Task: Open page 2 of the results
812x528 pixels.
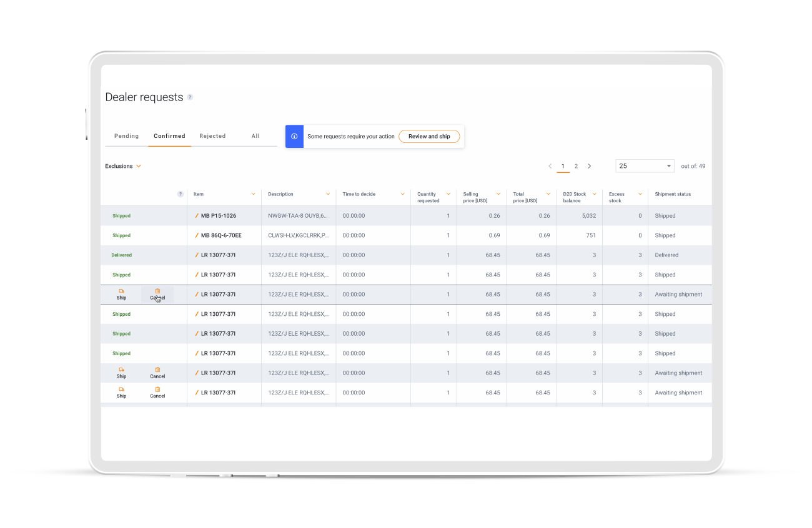Action: pos(576,166)
